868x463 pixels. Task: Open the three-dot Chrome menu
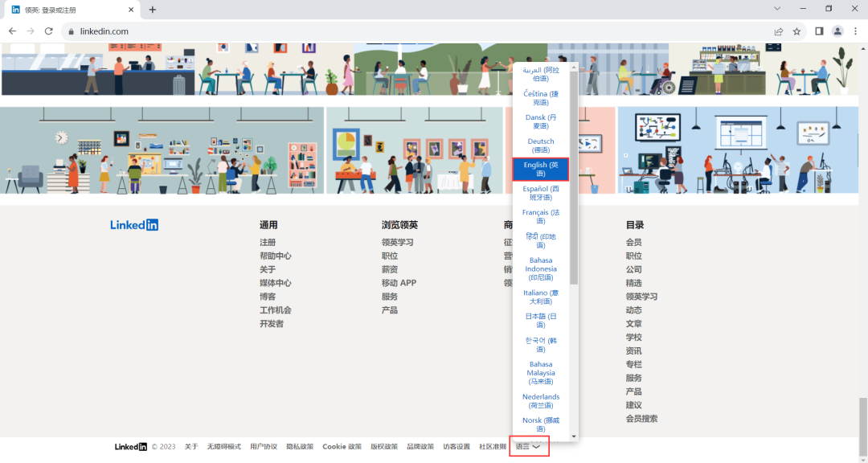[857, 31]
